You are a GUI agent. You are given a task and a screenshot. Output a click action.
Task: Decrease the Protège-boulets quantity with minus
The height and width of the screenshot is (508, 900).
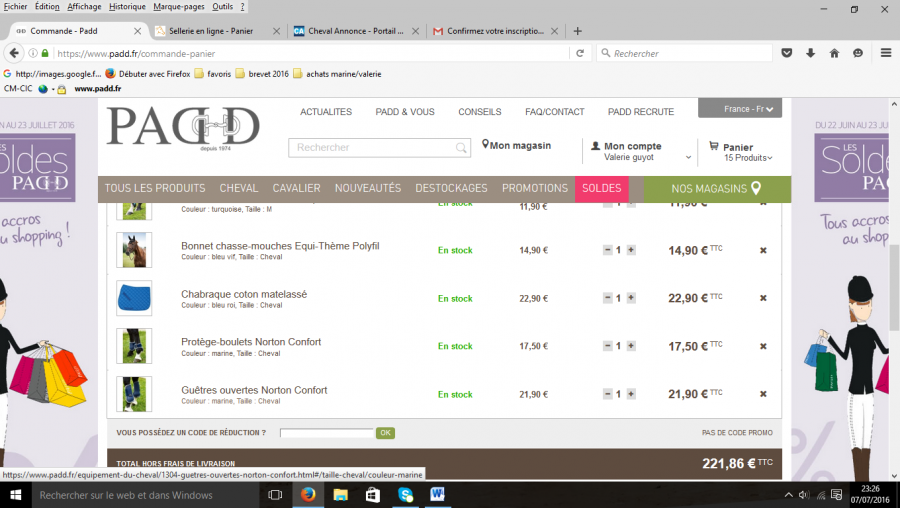point(607,346)
